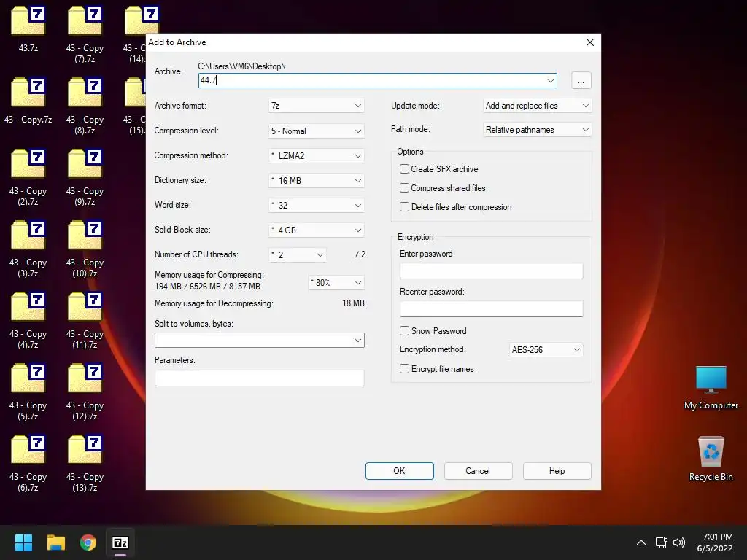
Task: Launch Google Chrome from the taskbar
Action: (88, 542)
